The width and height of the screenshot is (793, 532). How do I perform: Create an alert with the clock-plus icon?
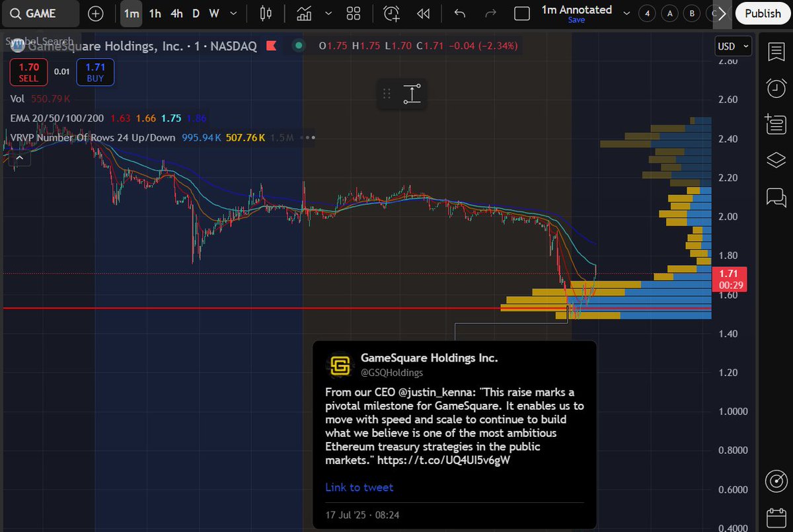(392, 13)
